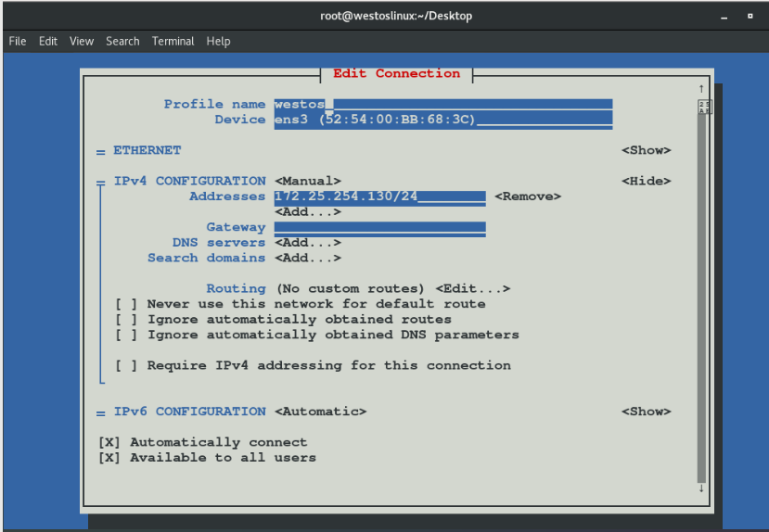Image resolution: width=769 pixels, height=532 pixels.
Task: Add another IPv4 address
Action: point(307,212)
